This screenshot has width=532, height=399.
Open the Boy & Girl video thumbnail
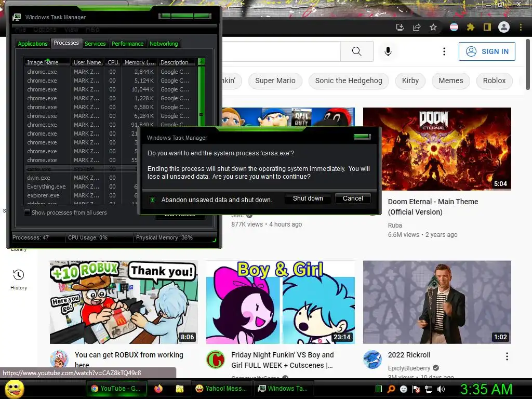(x=280, y=302)
